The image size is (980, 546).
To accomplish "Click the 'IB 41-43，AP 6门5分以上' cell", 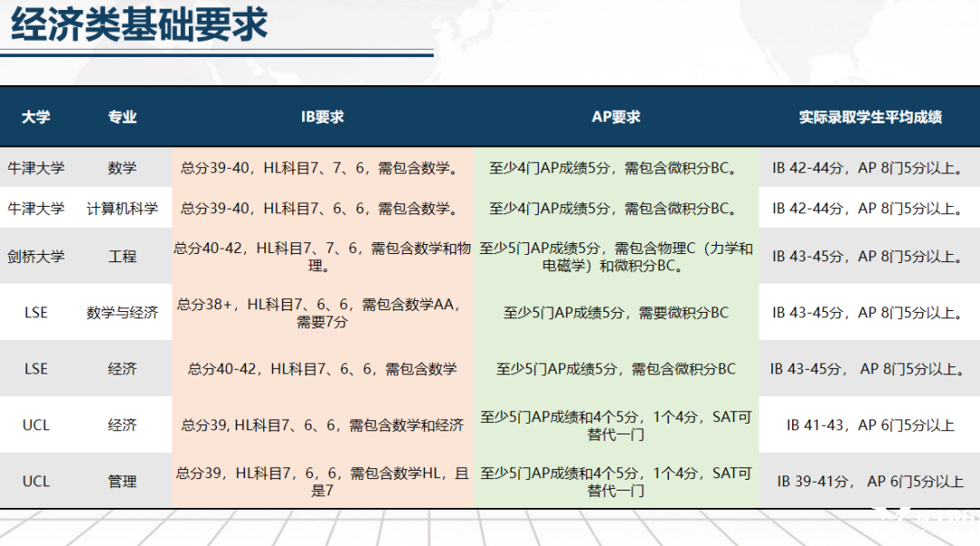I will click(870, 424).
